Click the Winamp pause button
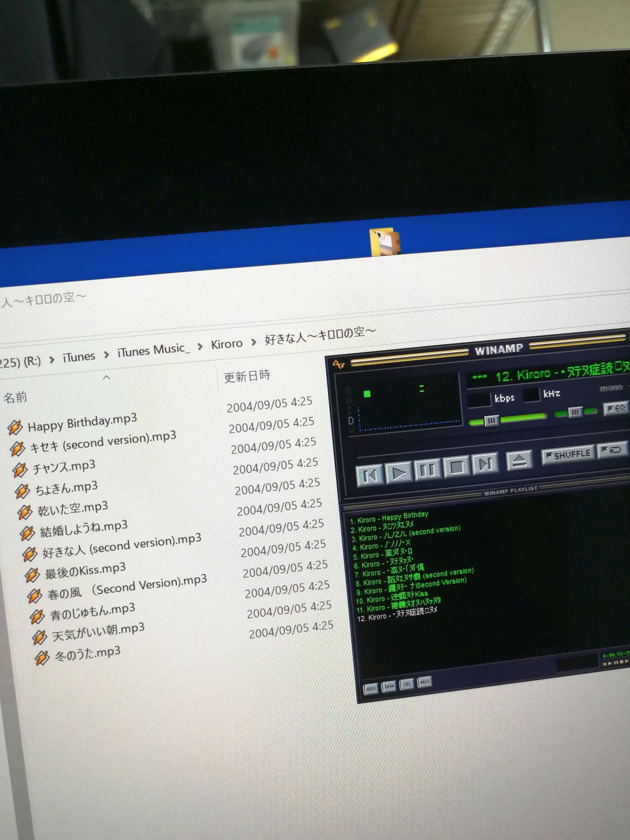This screenshot has height=840, width=630. (x=427, y=470)
